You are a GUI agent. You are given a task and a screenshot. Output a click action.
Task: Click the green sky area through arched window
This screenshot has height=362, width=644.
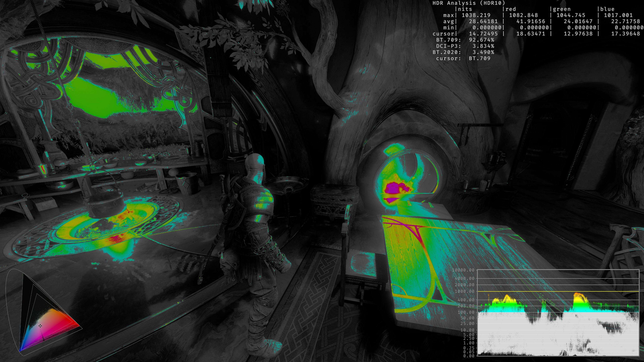(x=93, y=97)
